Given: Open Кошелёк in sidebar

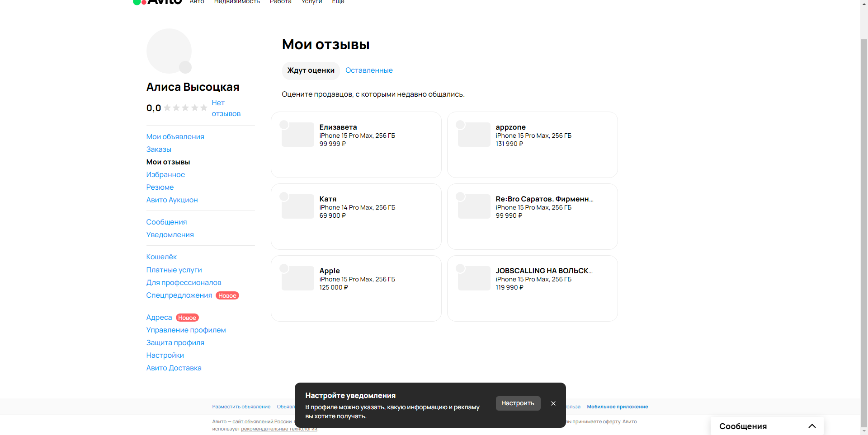Looking at the screenshot, I should pyautogui.click(x=161, y=257).
